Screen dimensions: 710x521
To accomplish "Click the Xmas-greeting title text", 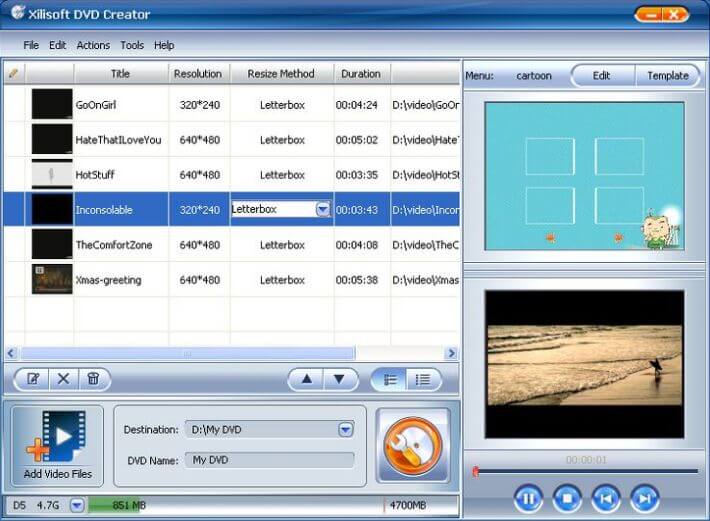I will click(x=108, y=280).
